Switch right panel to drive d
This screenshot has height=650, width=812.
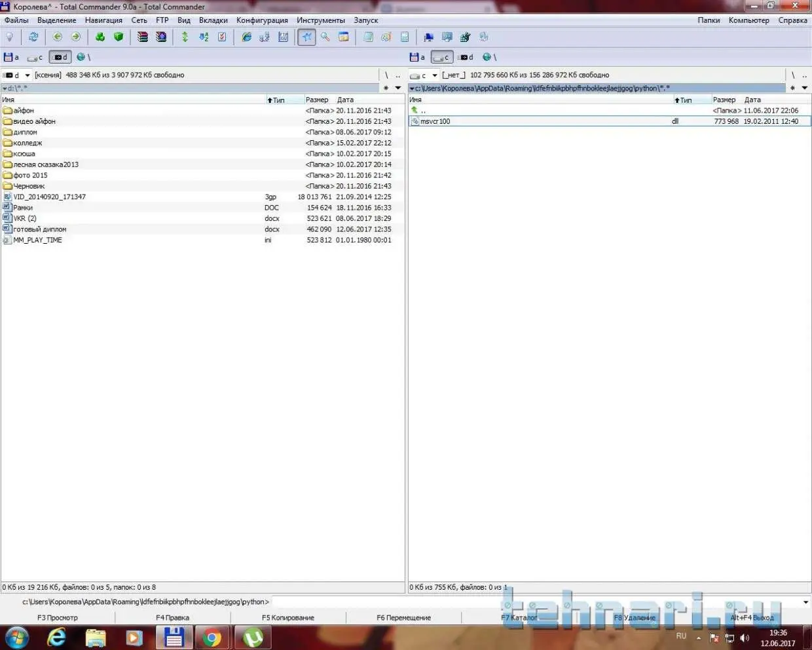466,57
